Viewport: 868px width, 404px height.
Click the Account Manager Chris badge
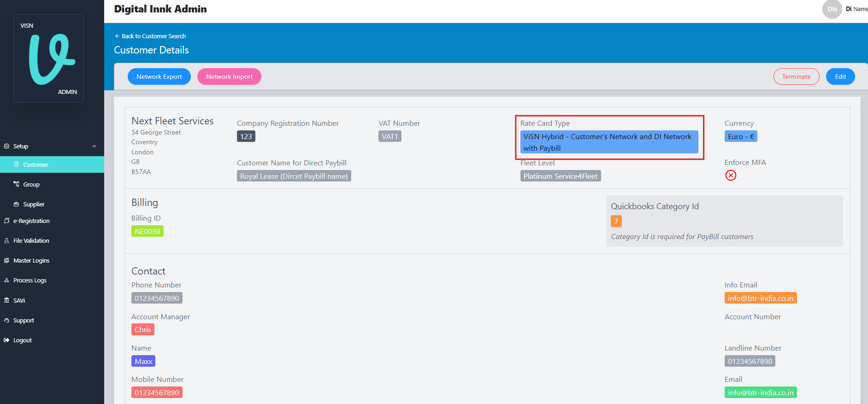143,329
